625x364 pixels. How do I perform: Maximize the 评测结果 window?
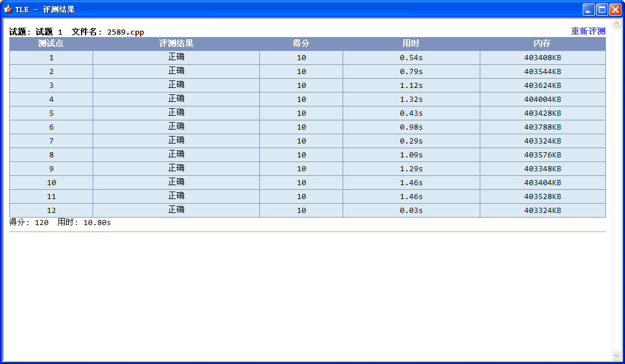[x=602, y=9]
